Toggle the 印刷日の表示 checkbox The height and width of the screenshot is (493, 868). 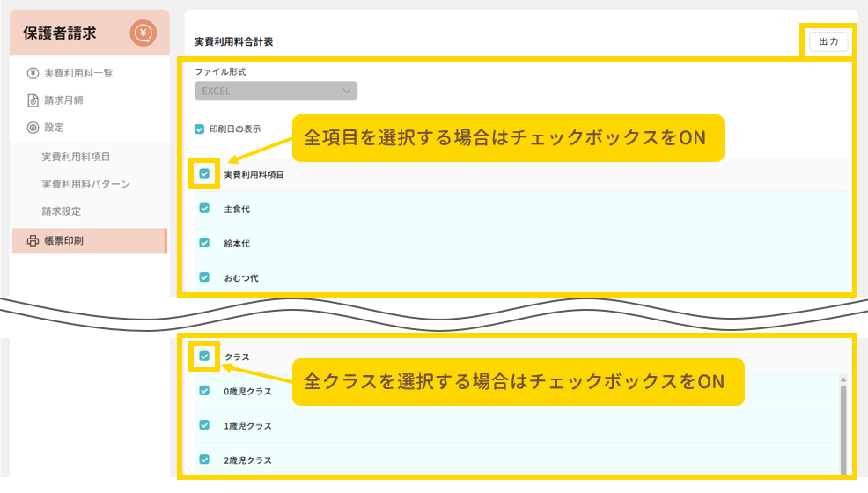(x=200, y=129)
